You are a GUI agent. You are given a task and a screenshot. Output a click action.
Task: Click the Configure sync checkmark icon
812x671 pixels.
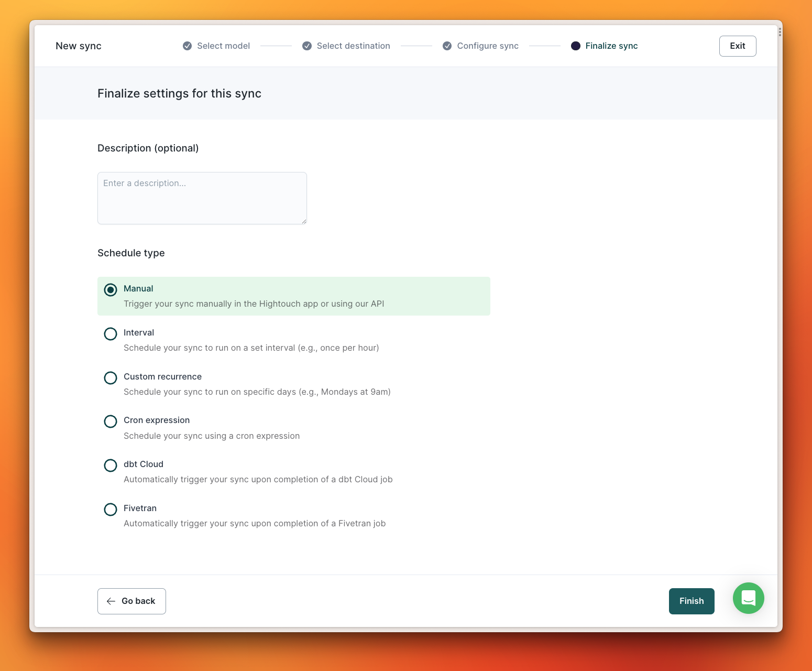447,46
